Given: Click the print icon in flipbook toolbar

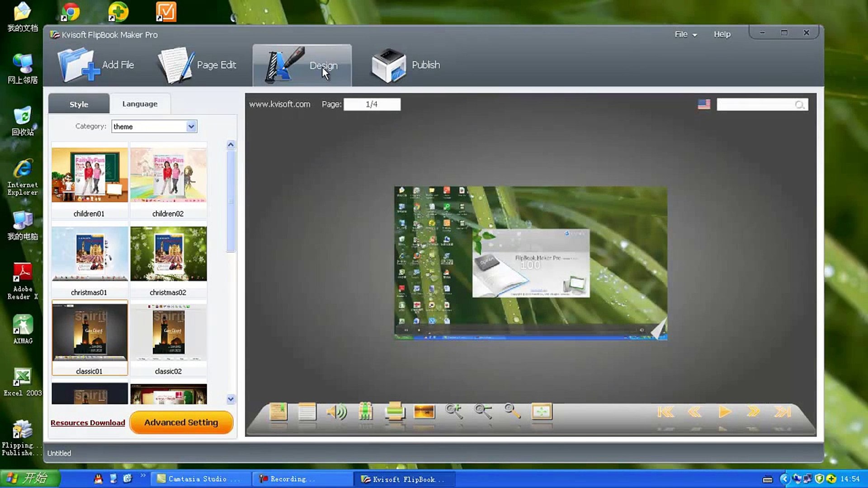Looking at the screenshot, I should pyautogui.click(x=395, y=412).
